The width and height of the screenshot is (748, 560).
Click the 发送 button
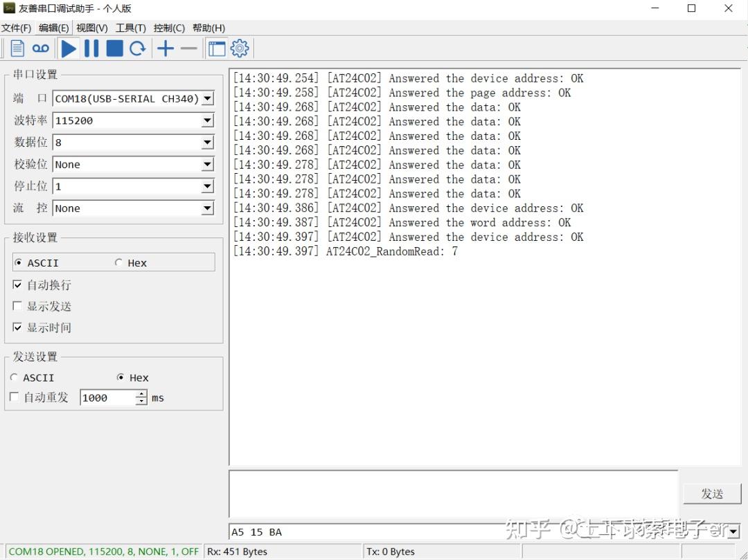(712, 494)
